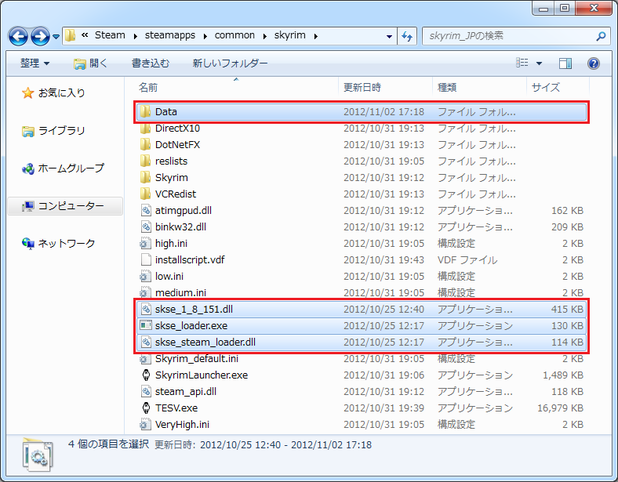Open the view options dropdown arrow
This screenshot has height=482, width=618.
539,63
